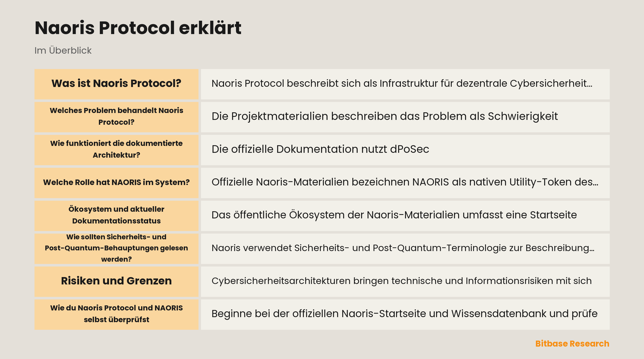644x359 pixels.
Task: Click the 'Welches Problem behandelt Naoris Protocol?' cell
Action: [x=116, y=117]
